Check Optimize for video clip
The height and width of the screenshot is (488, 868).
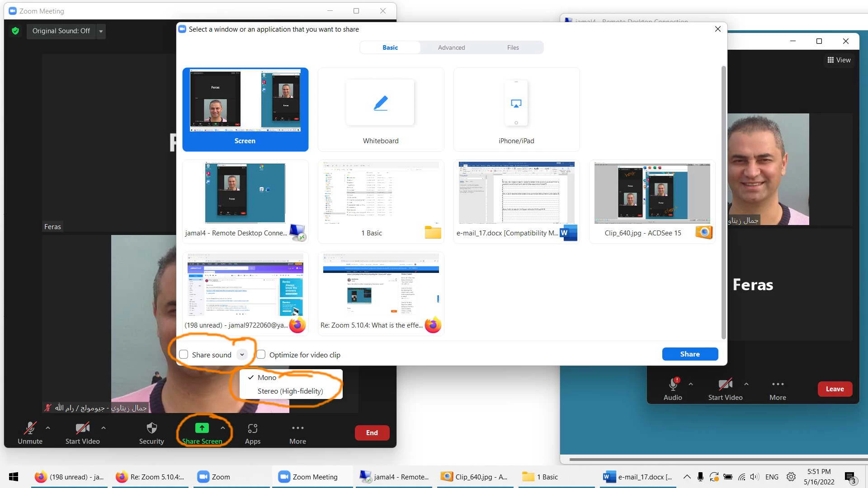click(x=261, y=355)
